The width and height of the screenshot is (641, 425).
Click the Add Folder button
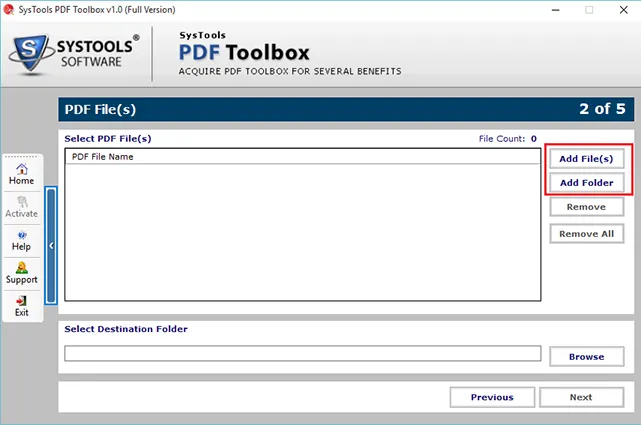coord(586,183)
